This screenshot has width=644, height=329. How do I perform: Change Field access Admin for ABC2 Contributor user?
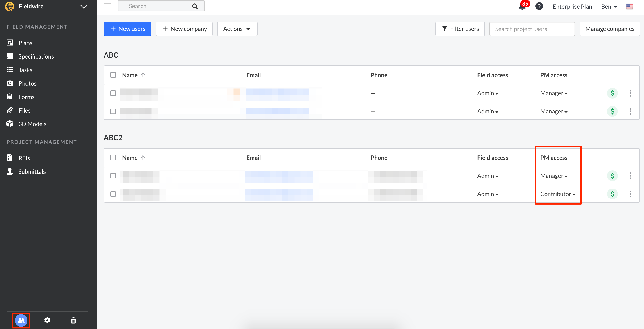[x=487, y=194]
